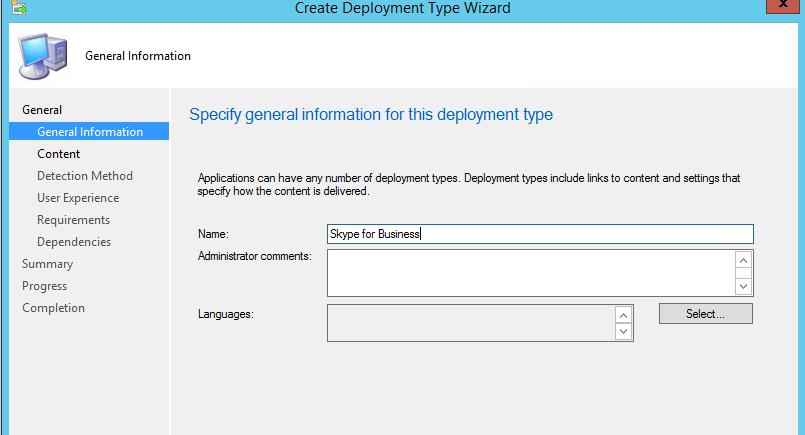Open the General Information wizard page
Screen dimensions: 805x435
point(89,132)
